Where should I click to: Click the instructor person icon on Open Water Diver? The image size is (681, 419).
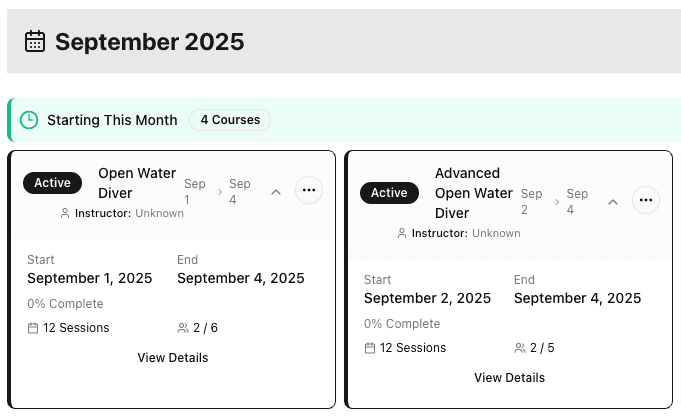click(x=65, y=213)
